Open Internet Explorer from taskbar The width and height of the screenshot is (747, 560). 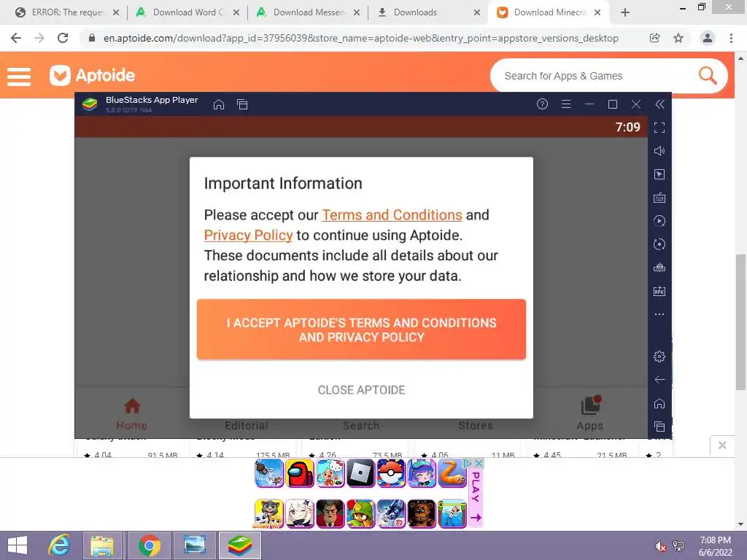60,545
